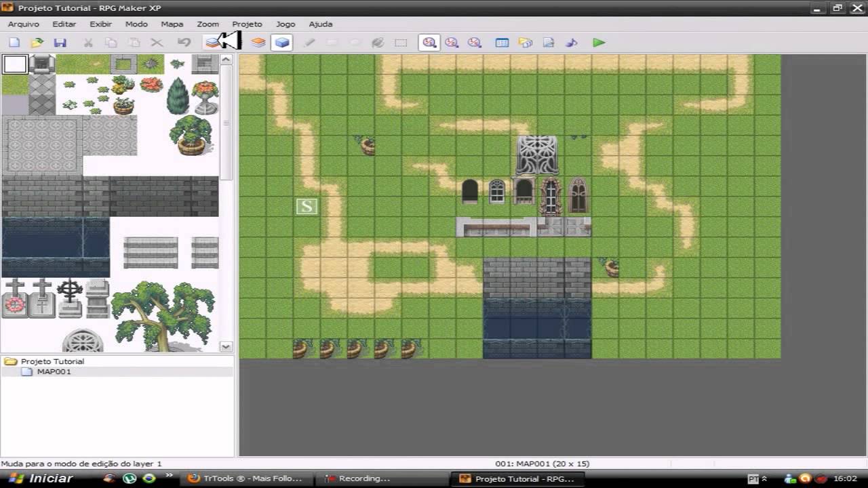Switch to the Events layer mode
The image size is (868, 488).
pos(281,43)
